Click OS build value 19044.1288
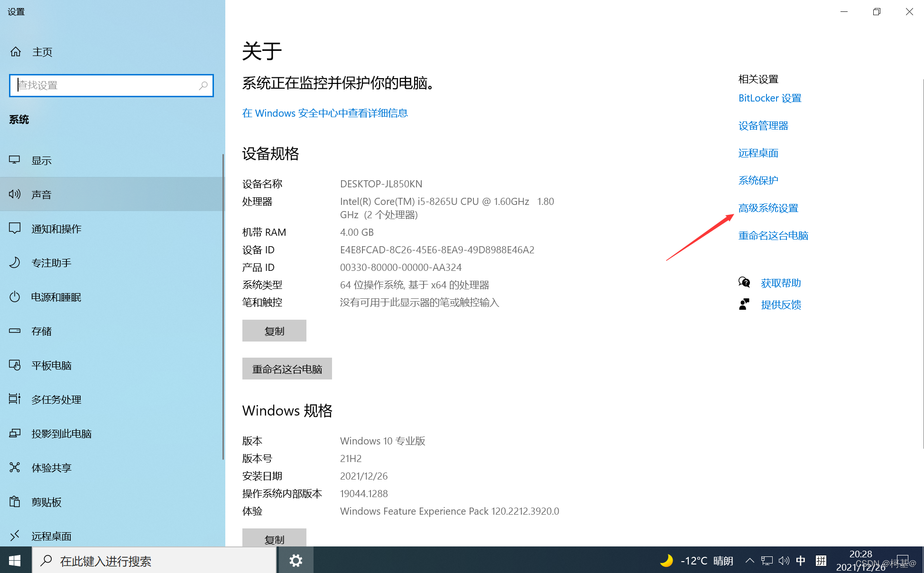 [364, 493]
